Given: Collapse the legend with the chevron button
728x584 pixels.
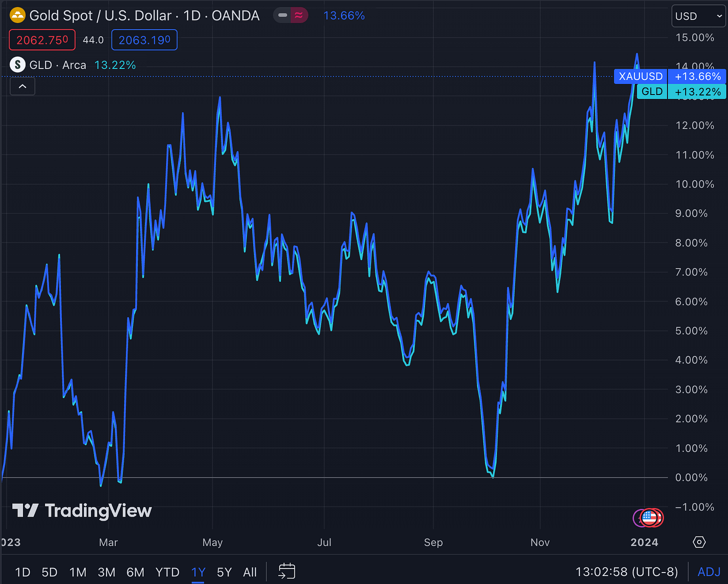Looking at the screenshot, I should click(x=22, y=86).
